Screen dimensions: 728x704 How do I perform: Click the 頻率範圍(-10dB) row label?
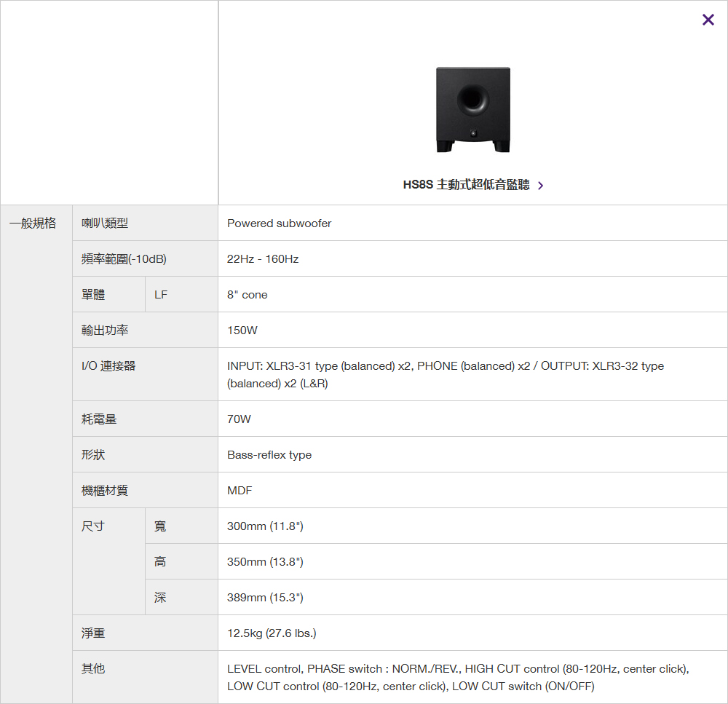tap(118, 259)
